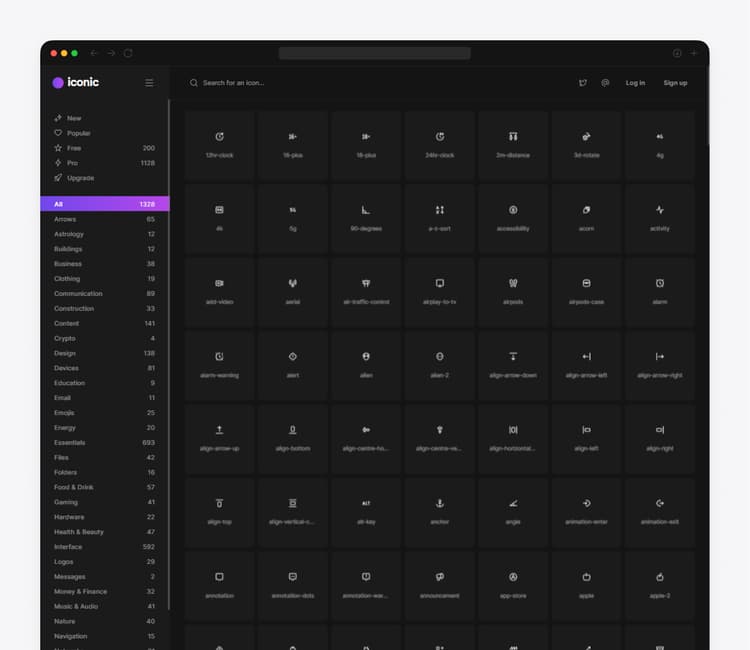Pick the align-arrow-left icon
This screenshot has width=750, height=650.
(x=586, y=366)
